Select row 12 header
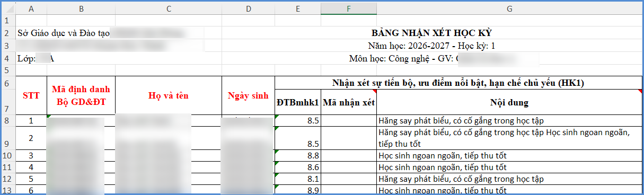The image size is (644, 195). [x=8, y=179]
